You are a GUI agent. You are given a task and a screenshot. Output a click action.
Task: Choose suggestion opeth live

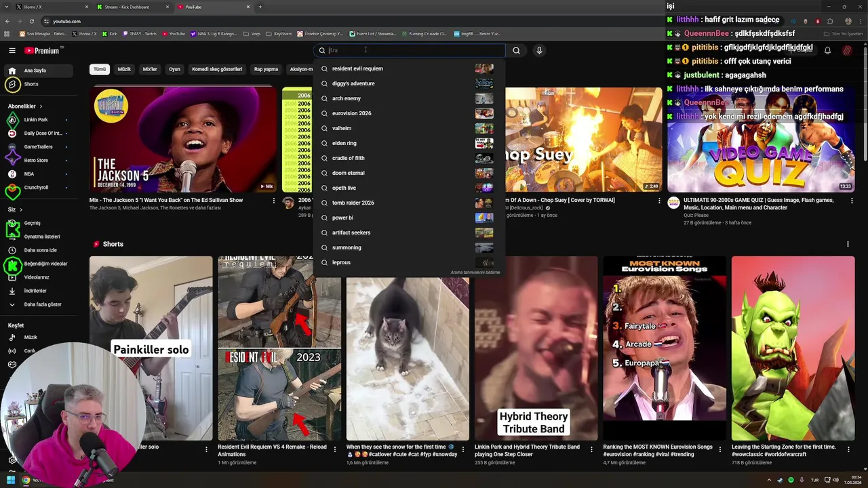[408, 188]
